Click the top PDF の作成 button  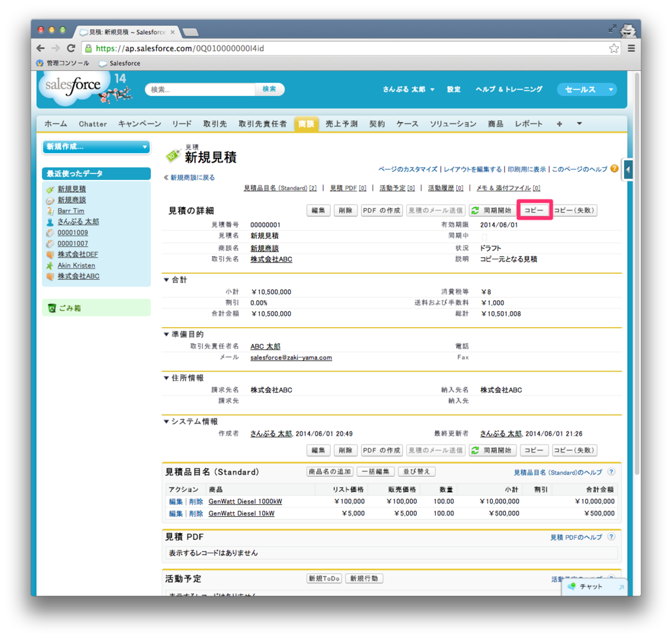[x=381, y=211]
